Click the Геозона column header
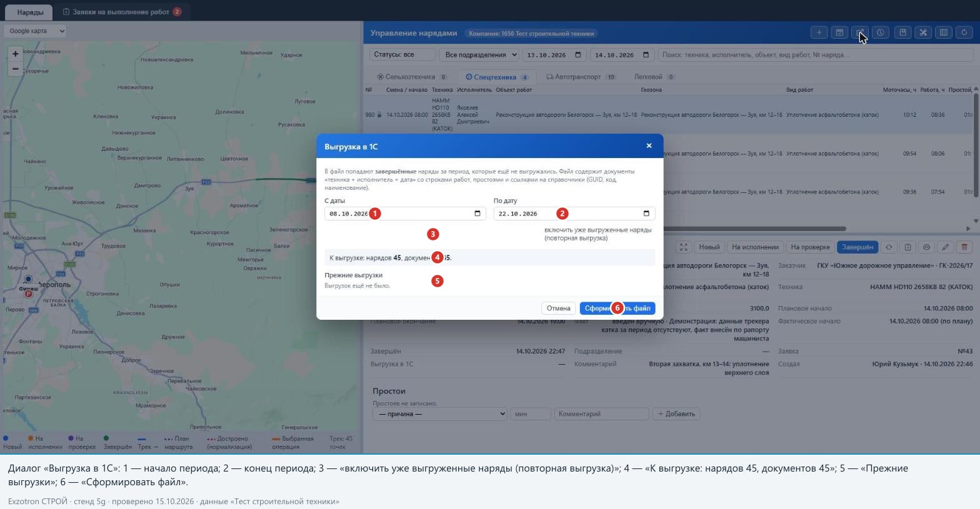 (x=651, y=90)
